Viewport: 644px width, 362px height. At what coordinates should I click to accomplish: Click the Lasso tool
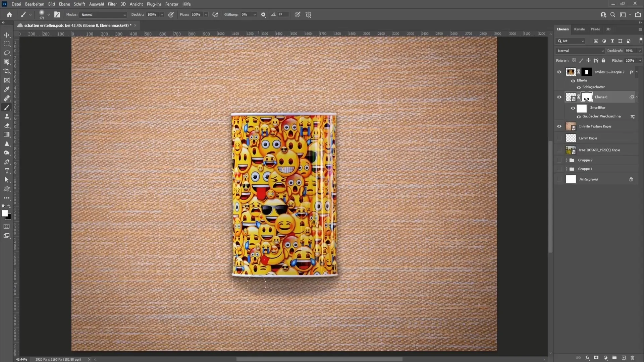pos(7,53)
